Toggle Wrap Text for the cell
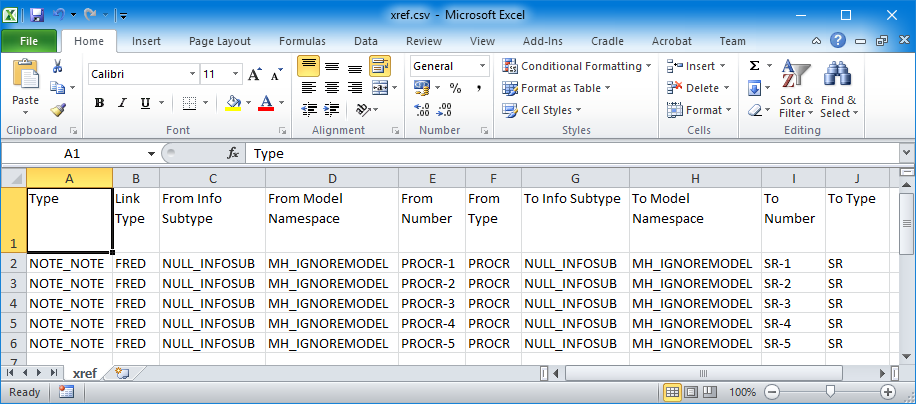 380,67
